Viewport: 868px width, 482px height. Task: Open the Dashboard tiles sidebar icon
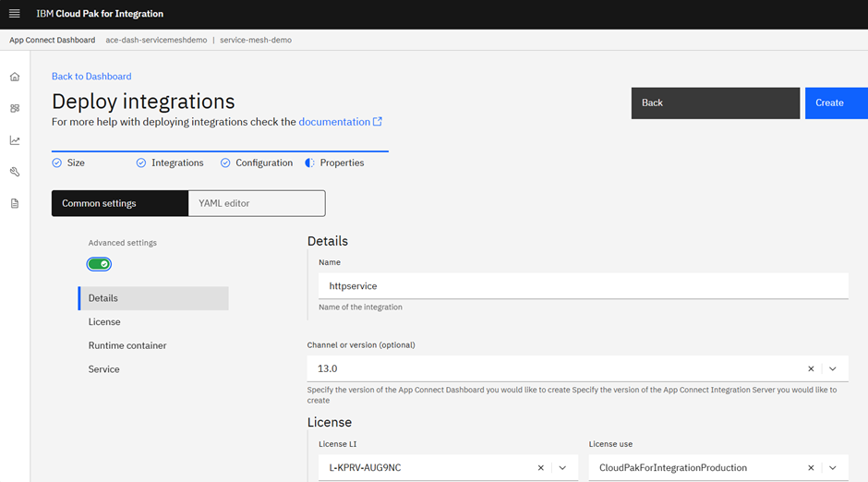[15, 108]
